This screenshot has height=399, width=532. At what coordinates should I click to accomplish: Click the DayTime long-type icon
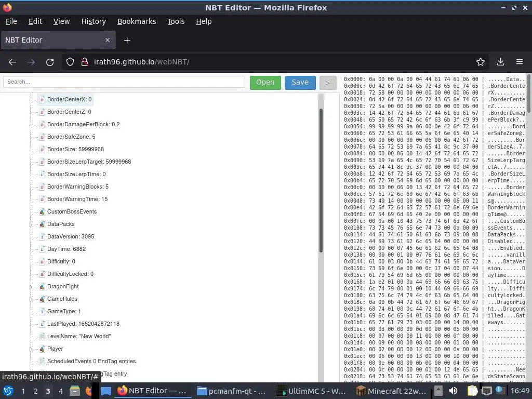tap(42, 249)
